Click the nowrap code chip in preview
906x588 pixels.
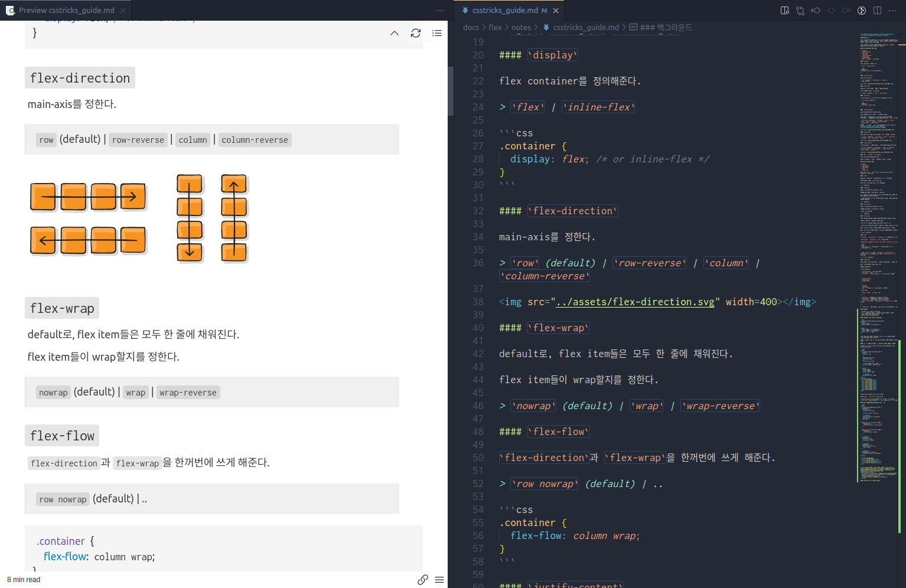coord(53,393)
